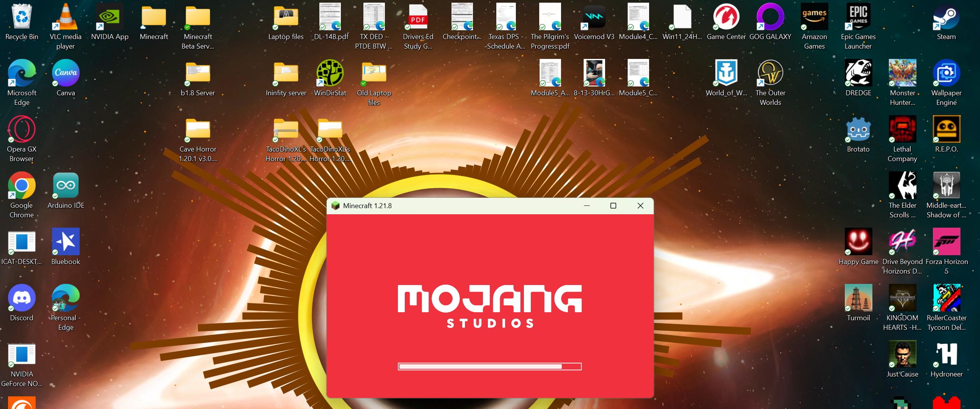Click the Minecraft loading progress bar
The width and height of the screenshot is (980, 409).
pos(490,367)
